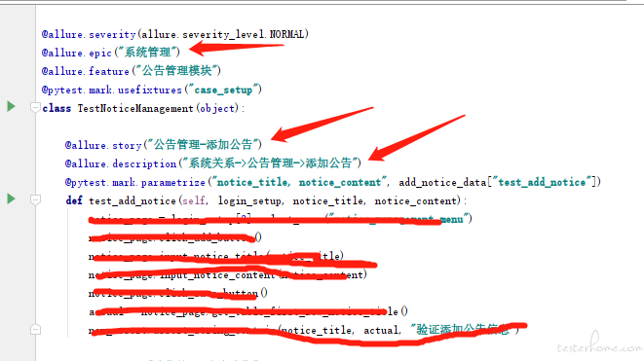Click the allure.feature decorator text
Viewport: 644px width, 361px height.
pos(86,71)
